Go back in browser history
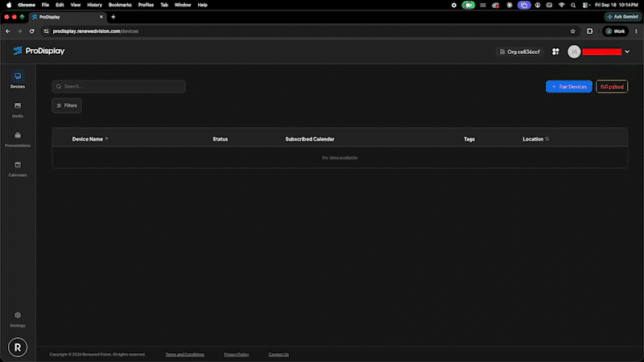 pyautogui.click(x=8, y=31)
